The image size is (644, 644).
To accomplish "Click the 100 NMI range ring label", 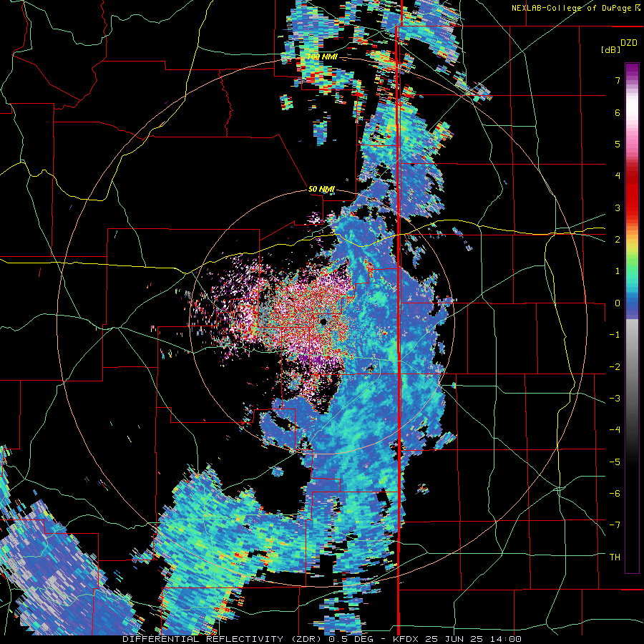I will coord(323,57).
